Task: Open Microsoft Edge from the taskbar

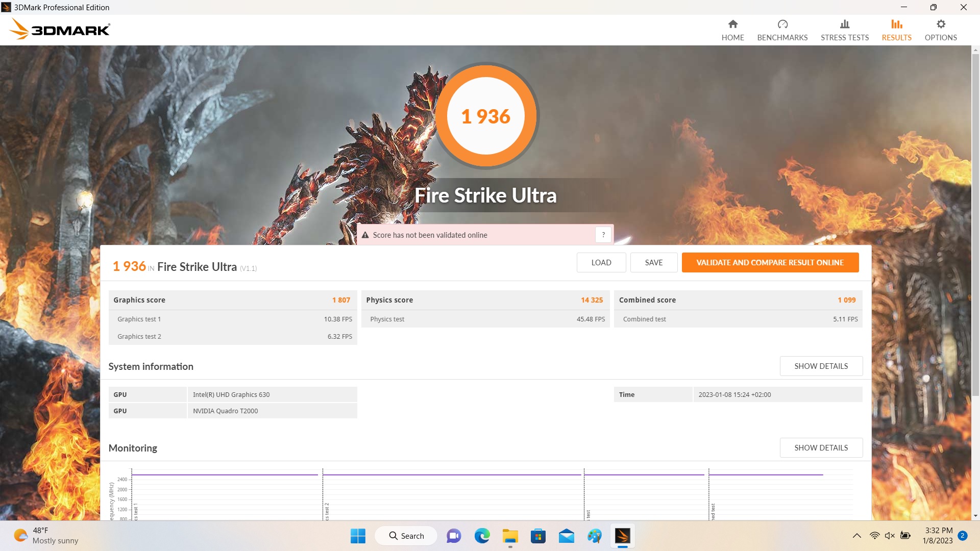Action: [x=482, y=536]
